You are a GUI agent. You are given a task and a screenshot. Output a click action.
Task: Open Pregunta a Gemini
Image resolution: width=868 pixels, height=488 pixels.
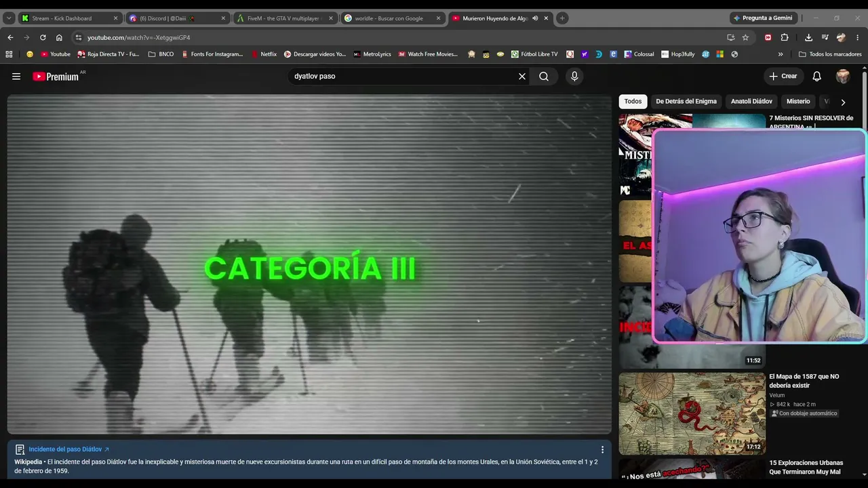(x=762, y=18)
